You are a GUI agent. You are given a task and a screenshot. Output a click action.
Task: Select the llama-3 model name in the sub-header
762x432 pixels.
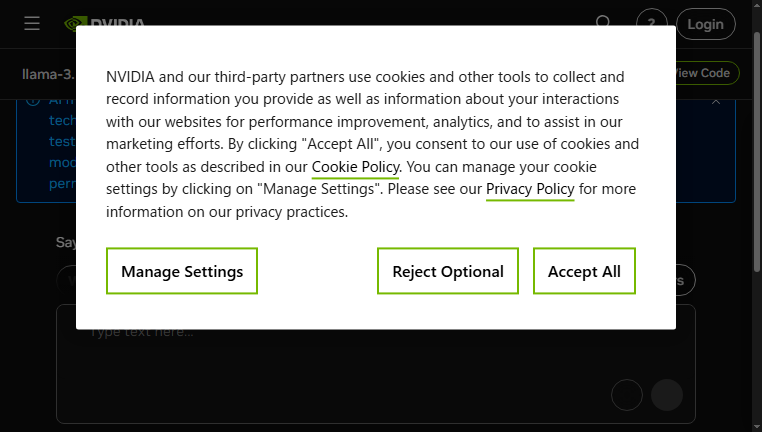[49, 74]
